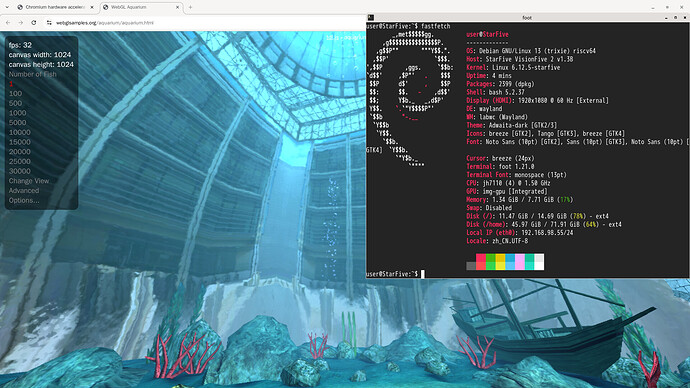Click Change View in the aquarium panel
Image resolution: width=690 pixels, height=388 pixels.
point(29,181)
